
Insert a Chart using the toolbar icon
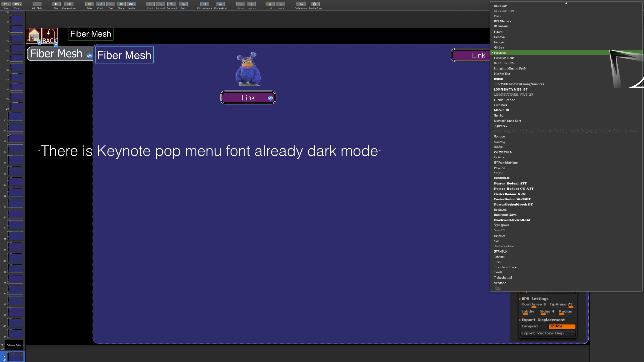(x=100, y=4)
